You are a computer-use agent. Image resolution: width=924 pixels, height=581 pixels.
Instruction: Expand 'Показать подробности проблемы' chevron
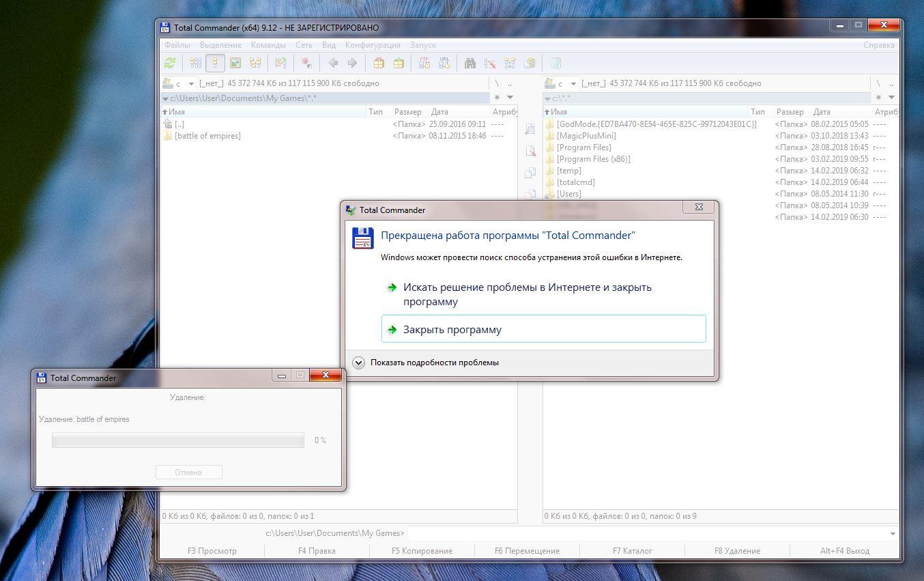359,363
